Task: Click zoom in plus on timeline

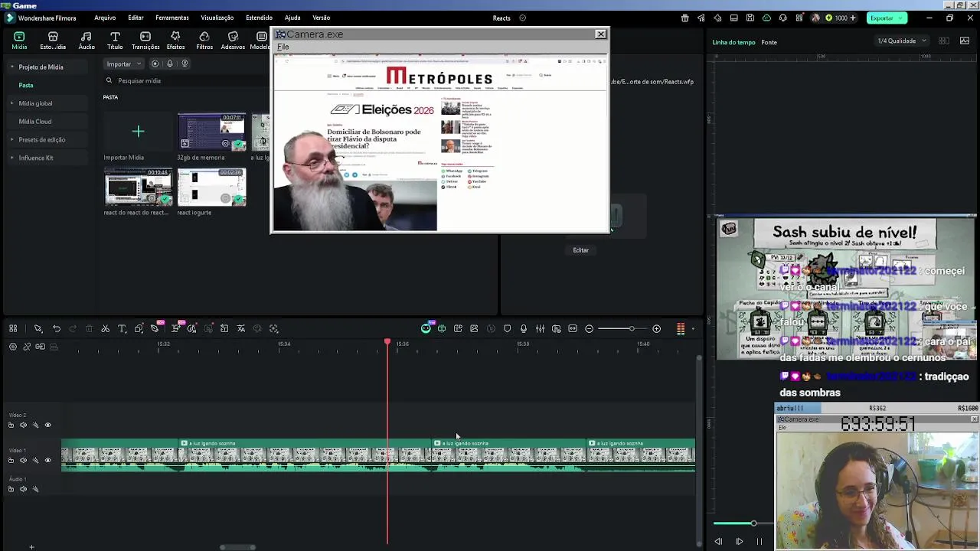Action: (656, 328)
